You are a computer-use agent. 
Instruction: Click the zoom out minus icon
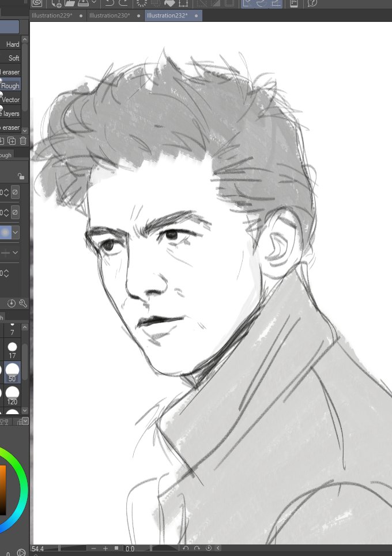click(x=93, y=549)
